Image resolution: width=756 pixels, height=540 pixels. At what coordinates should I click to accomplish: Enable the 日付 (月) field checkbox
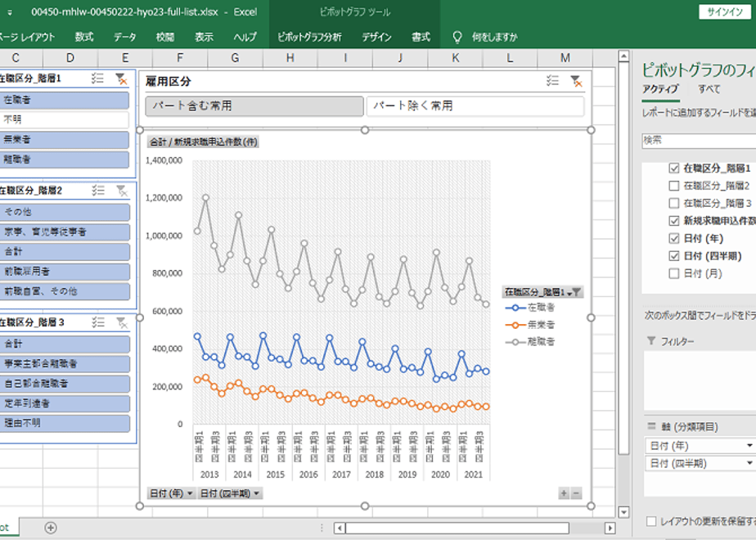click(x=674, y=273)
